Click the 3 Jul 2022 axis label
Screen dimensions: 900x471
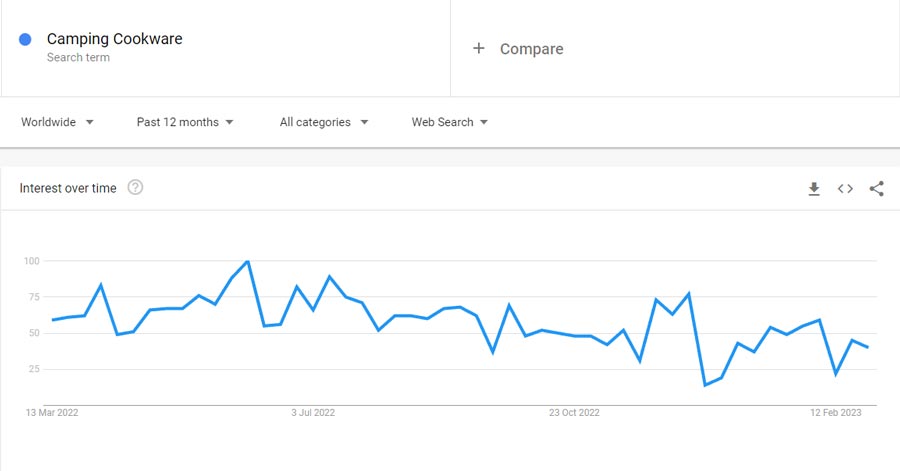coord(313,412)
